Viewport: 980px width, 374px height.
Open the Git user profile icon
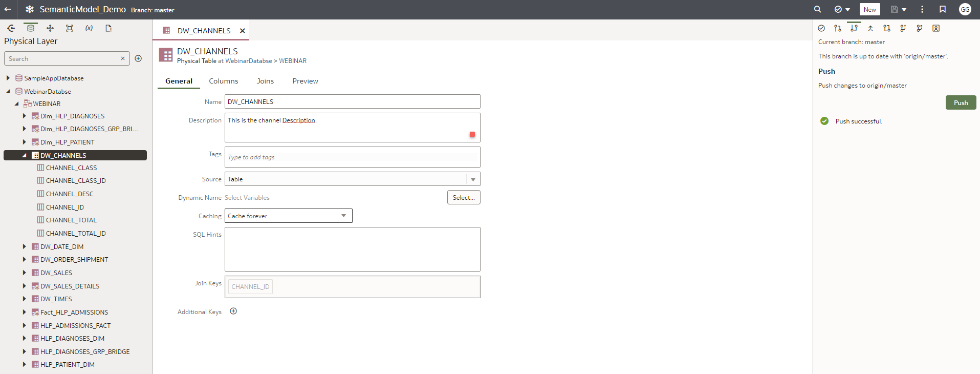pyautogui.click(x=936, y=28)
